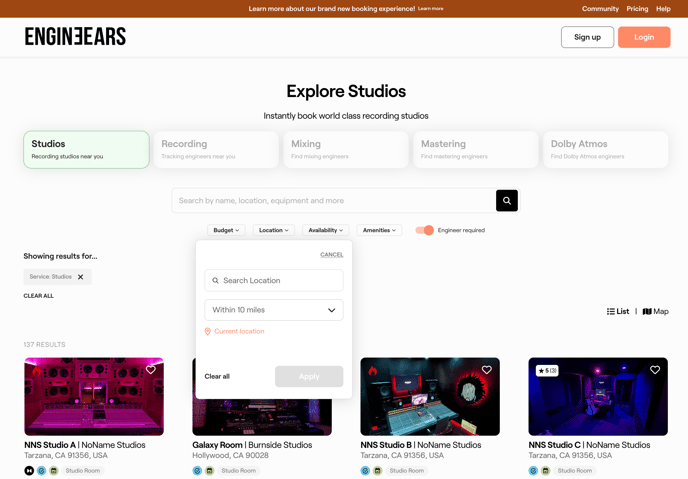
Task: Favorite NNS Studio B with heart icon
Action: pos(487,370)
